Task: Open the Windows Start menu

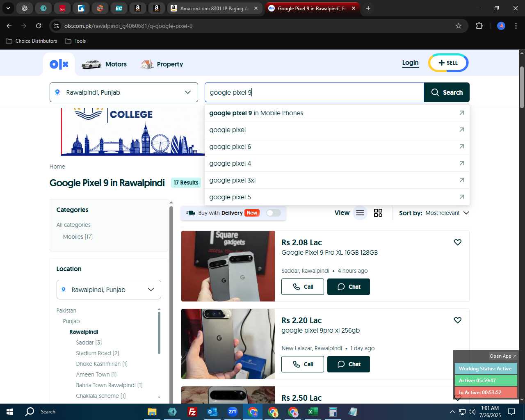Action: click(10, 412)
